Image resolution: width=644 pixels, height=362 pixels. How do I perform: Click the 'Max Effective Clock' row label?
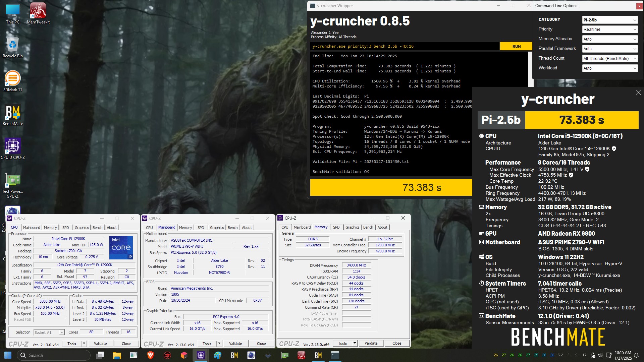pyautogui.click(x=510, y=175)
